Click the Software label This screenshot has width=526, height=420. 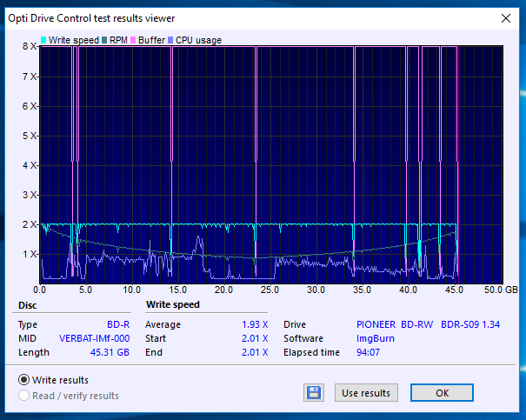(x=303, y=338)
